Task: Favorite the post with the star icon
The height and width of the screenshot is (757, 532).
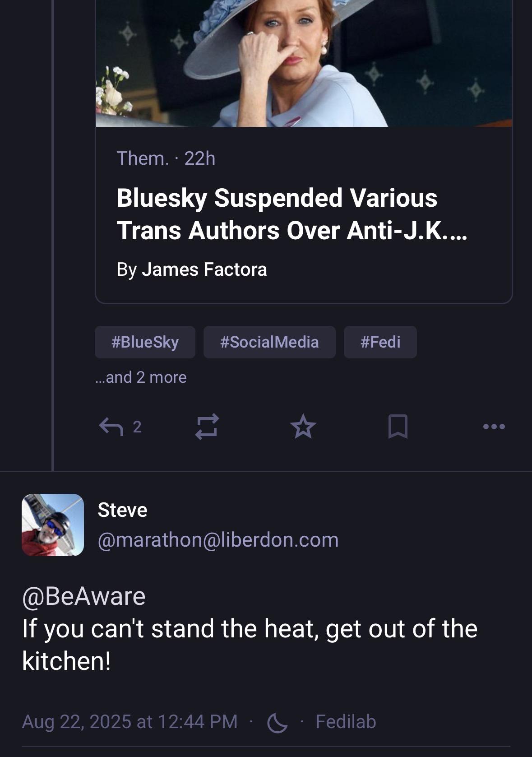Action: (303, 427)
